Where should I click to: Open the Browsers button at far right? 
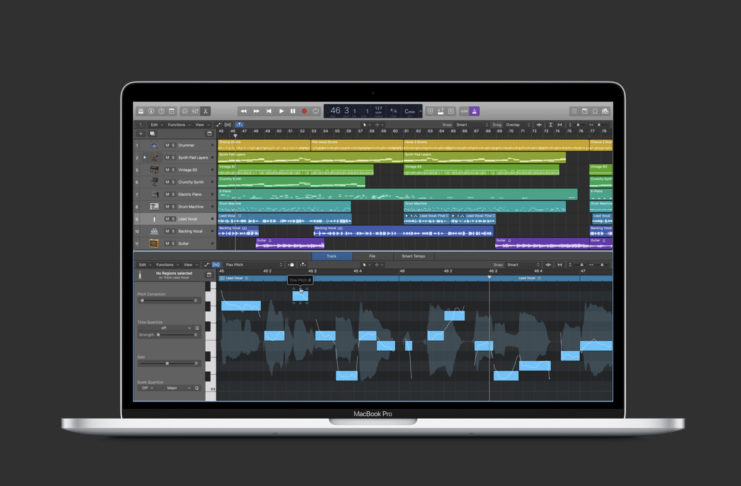tap(605, 111)
